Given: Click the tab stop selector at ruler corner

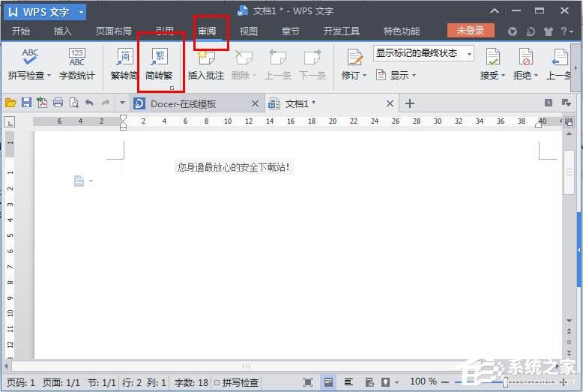Looking at the screenshot, I should coord(10,121).
